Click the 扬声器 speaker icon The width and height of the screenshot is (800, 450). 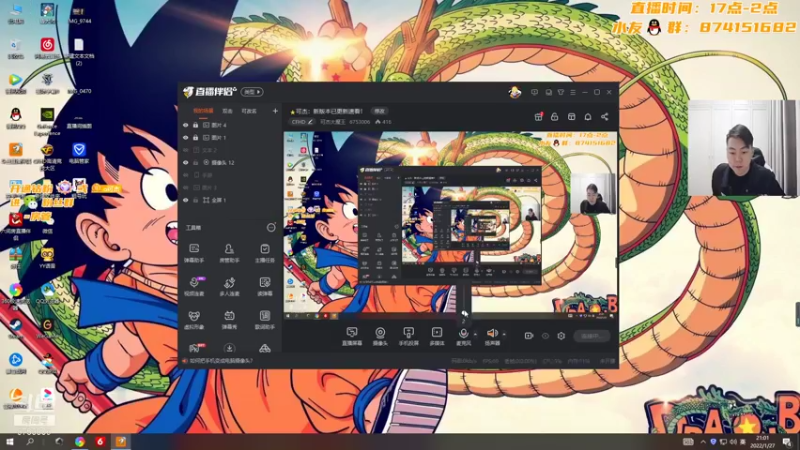pos(492,334)
